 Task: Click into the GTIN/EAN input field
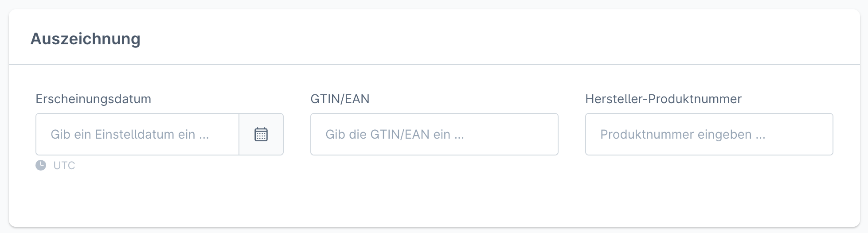pyautogui.click(x=434, y=134)
